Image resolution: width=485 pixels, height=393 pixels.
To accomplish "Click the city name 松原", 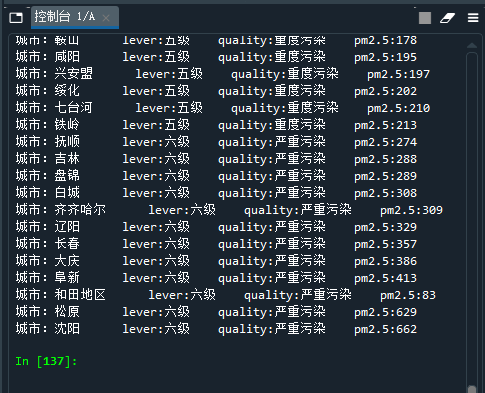I will pyautogui.click(x=67, y=312).
